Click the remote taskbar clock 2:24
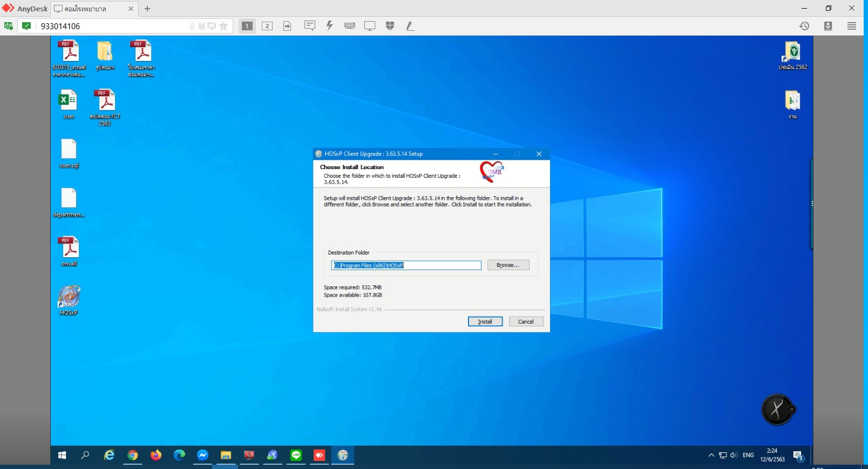868x469 pixels. coord(772,455)
